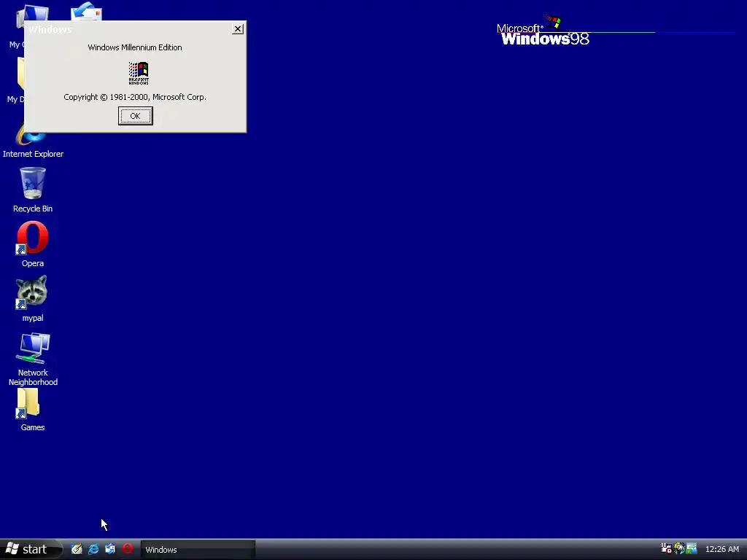Close the Windows Millennium Edition dialog

click(238, 29)
